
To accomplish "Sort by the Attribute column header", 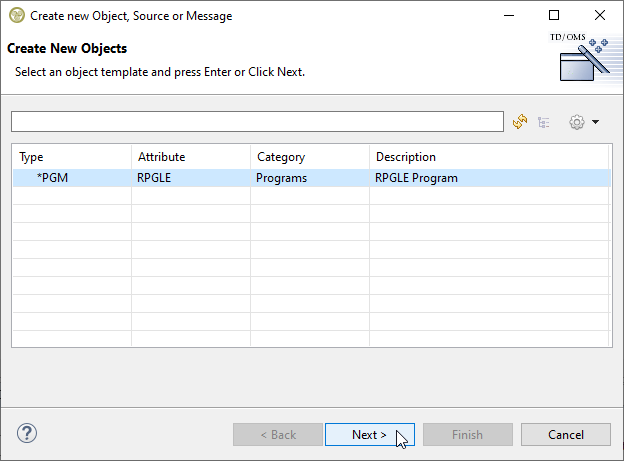I will click(x=190, y=157).
